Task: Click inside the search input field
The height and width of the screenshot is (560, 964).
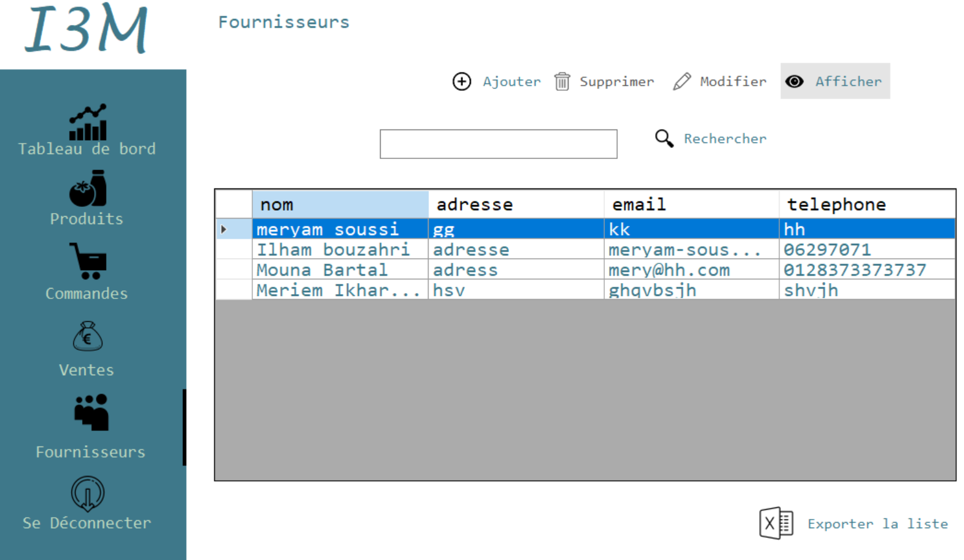Action: click(x=498, y=144)
